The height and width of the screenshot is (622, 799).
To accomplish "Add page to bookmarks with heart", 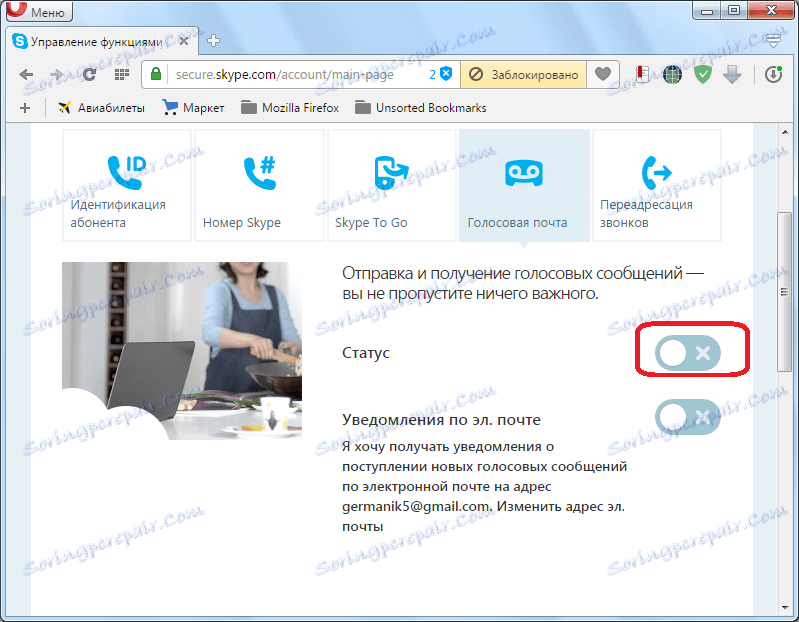I will [x=603, y=74].
